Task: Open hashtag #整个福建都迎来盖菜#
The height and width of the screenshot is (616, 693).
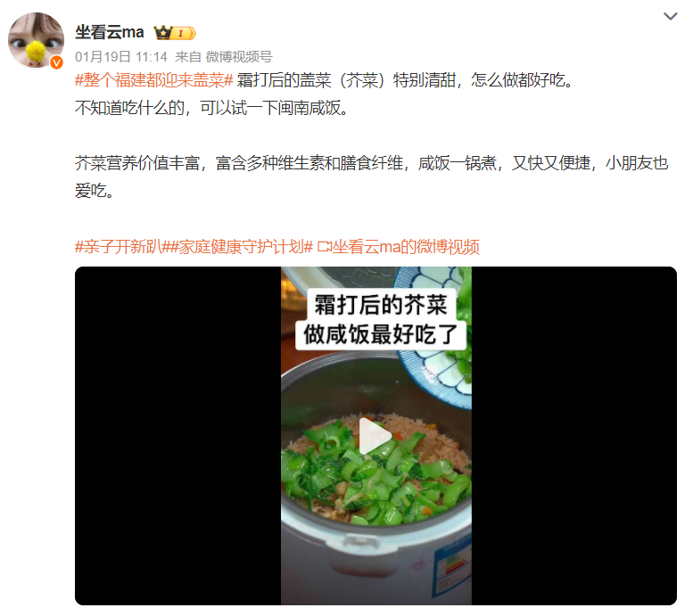Action: [x=153, y=80]
